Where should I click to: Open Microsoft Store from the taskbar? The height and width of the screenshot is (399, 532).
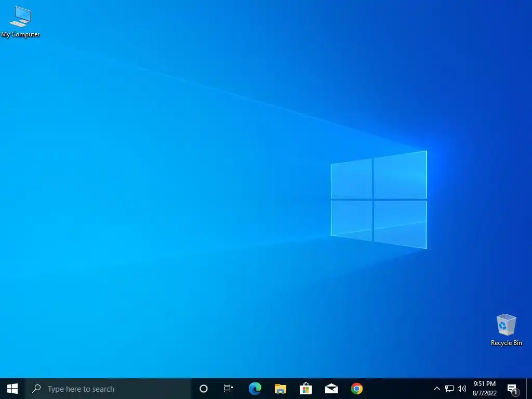coord(305,389)
